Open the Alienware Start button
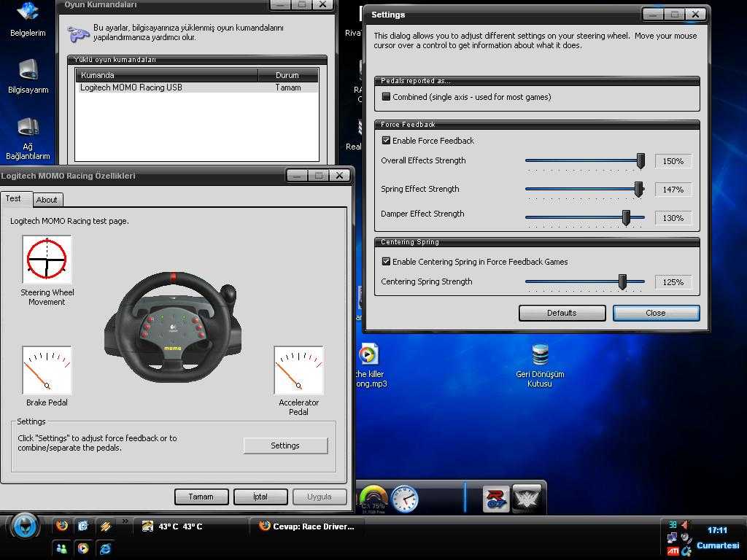Viewport: 747px width, 560px height. pos(24,526)
